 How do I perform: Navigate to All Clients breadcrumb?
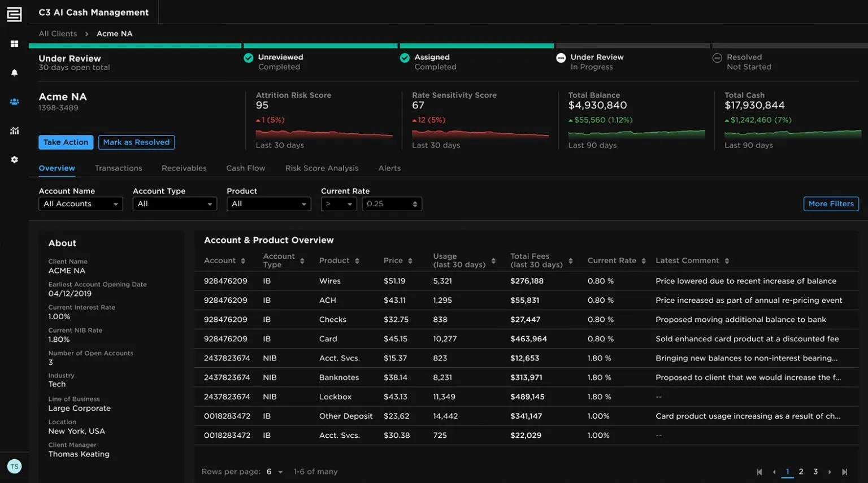[x=58, y=34]
